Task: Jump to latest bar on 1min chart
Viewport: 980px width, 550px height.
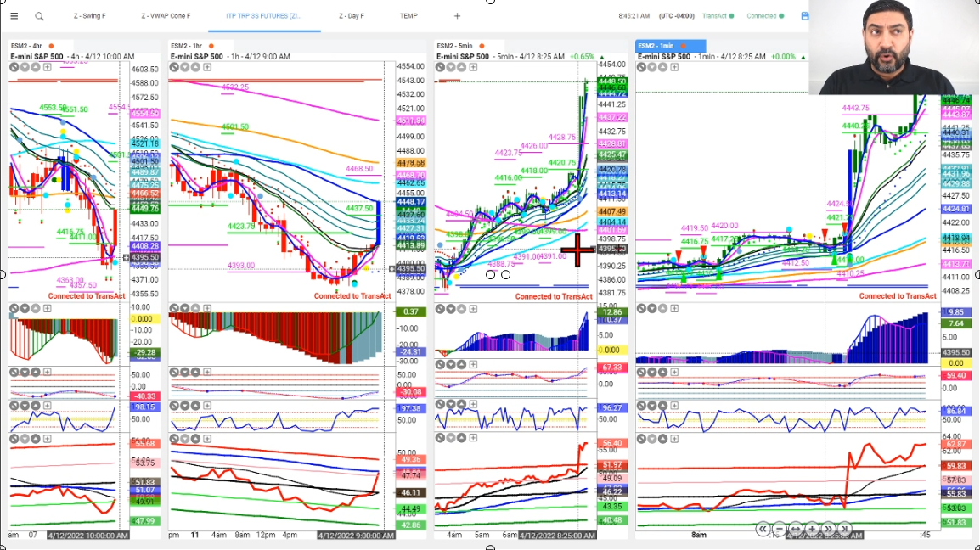Action: tap(845, 529)
